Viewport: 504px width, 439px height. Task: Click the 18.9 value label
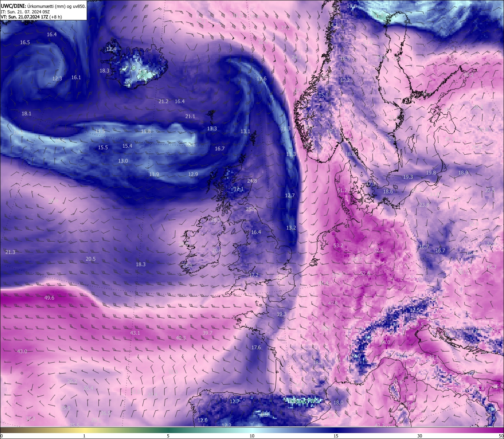coord(463,172)
